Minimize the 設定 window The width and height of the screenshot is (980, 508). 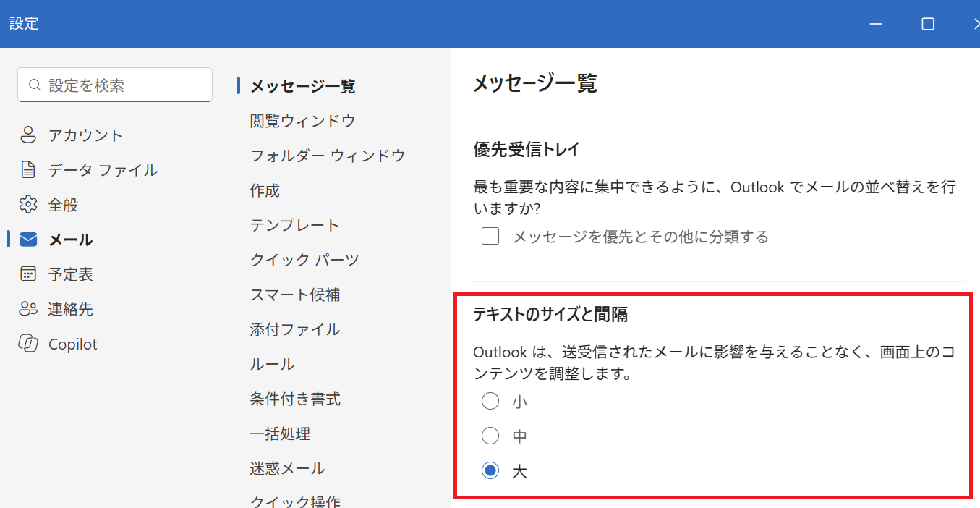tap(876, 24)
